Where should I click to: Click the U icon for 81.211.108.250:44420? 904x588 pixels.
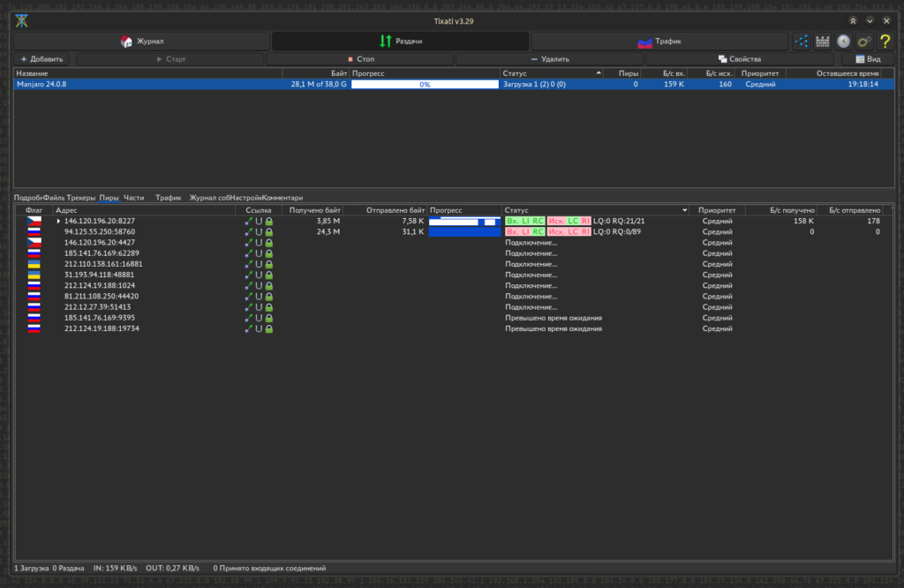point(259,297)
